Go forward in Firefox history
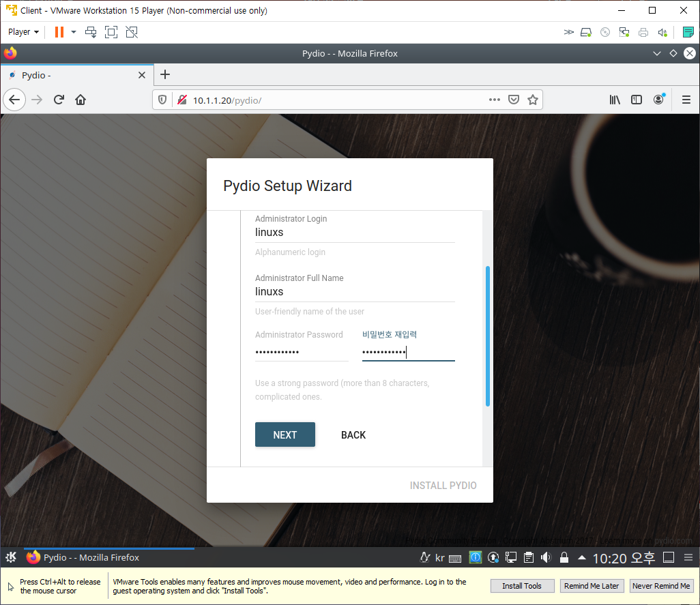Screen dimensions: 700x605 click(x=37, y=100)
